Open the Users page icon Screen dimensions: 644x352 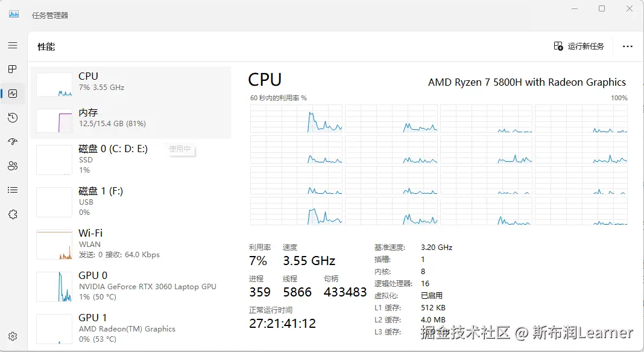[x=13, y=166]
